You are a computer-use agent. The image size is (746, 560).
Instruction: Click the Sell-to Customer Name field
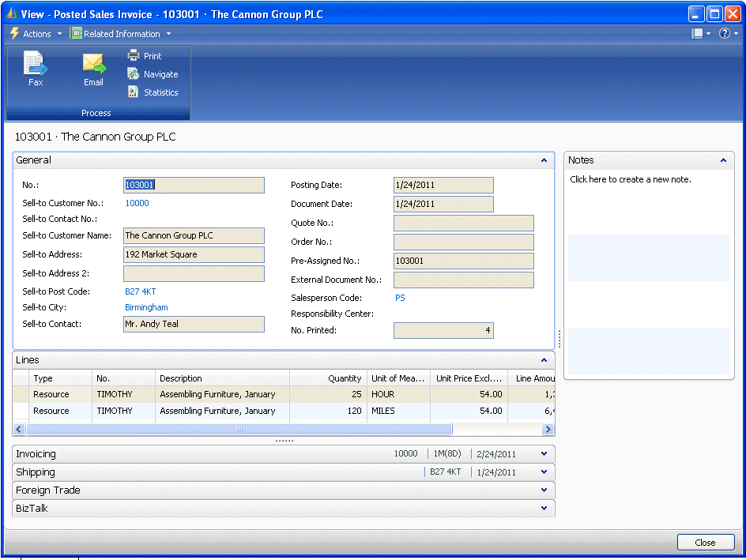pos(194,236)
